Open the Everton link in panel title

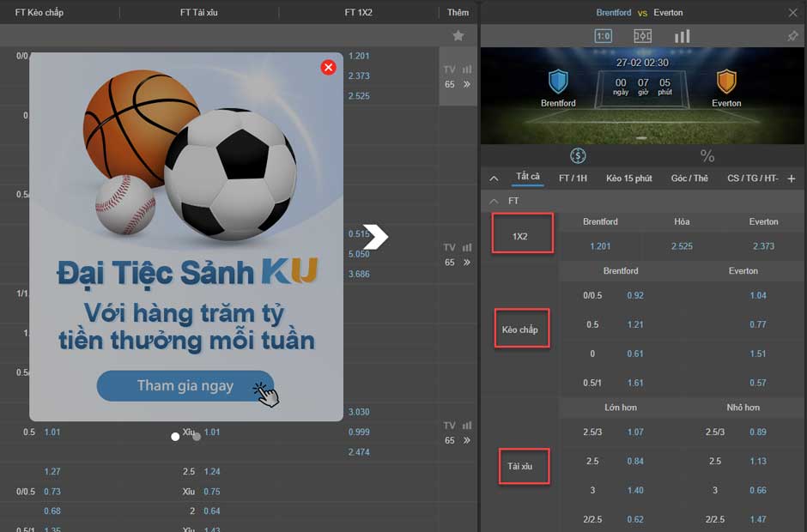[668, 12]
